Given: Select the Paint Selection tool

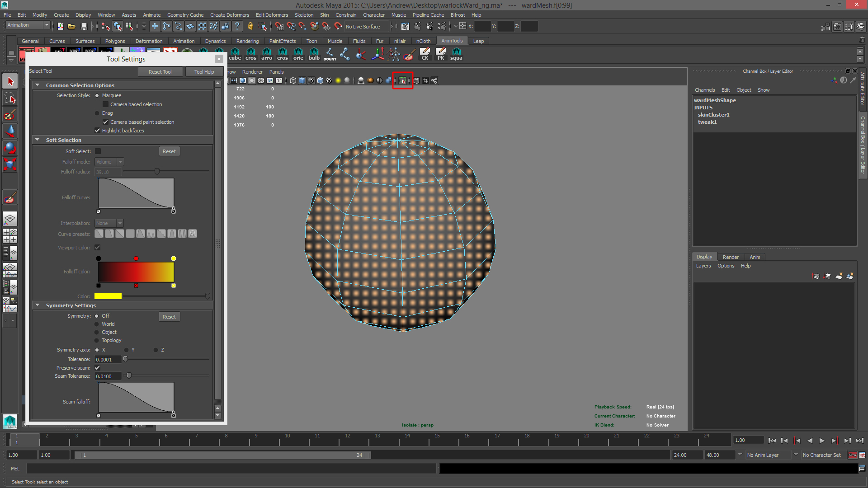Looking at the screenshot, I should tap(10, 115).
